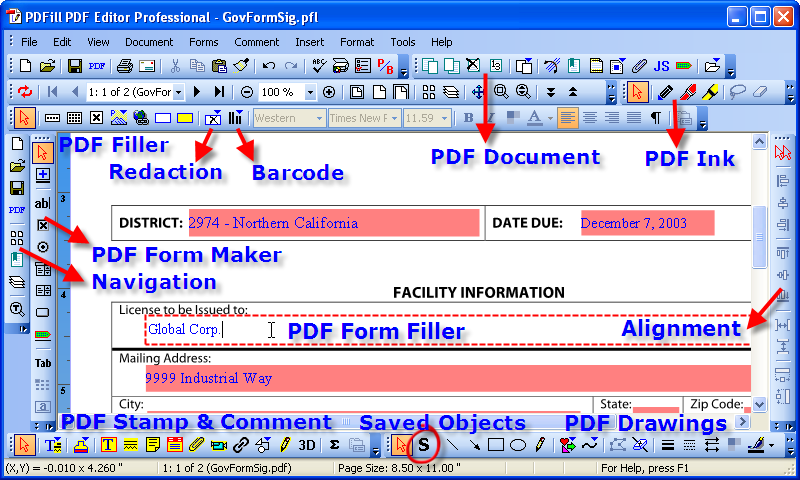Viewport: 800px width, 480px height.
Task: Click the Tab order tool
Action: coord(43,363)
